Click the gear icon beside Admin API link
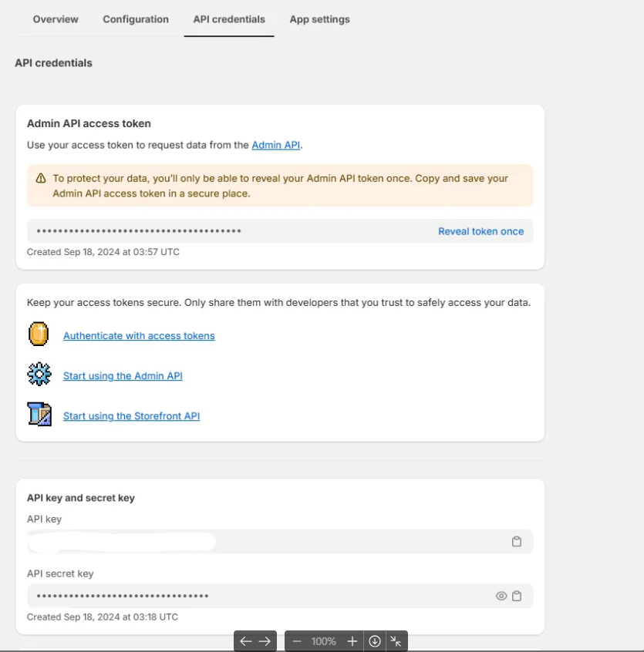644x652 pixels. pos(39,375)
